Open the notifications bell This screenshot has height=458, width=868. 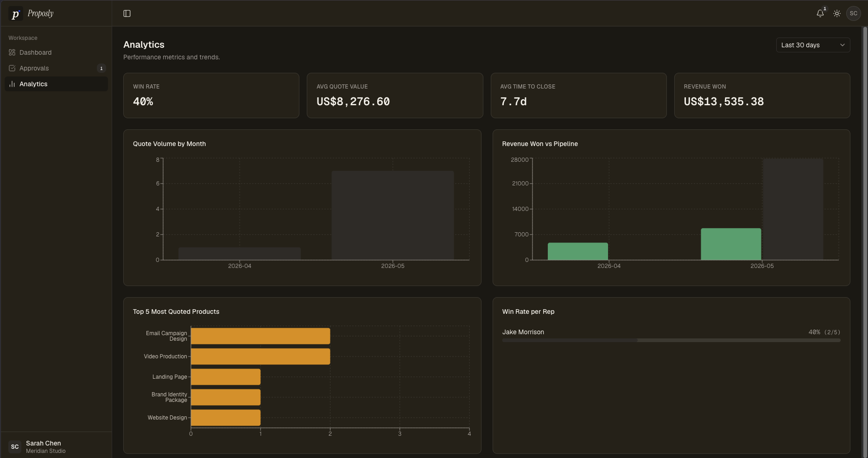coord(820,13)
